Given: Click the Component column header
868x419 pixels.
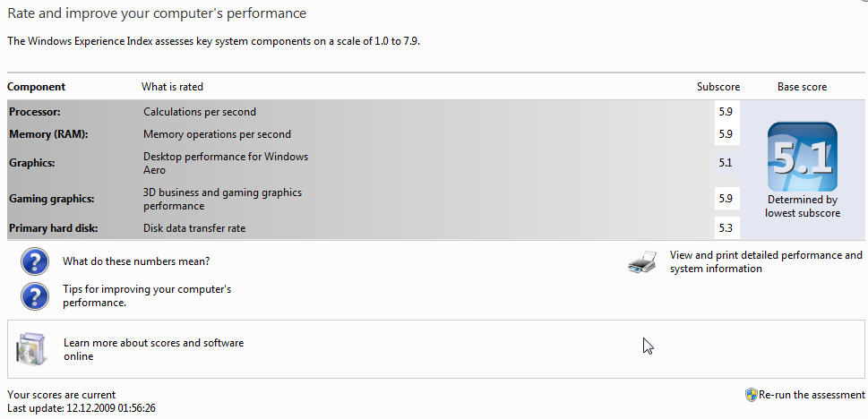Looking at the screenshot, I should point(36,87).
